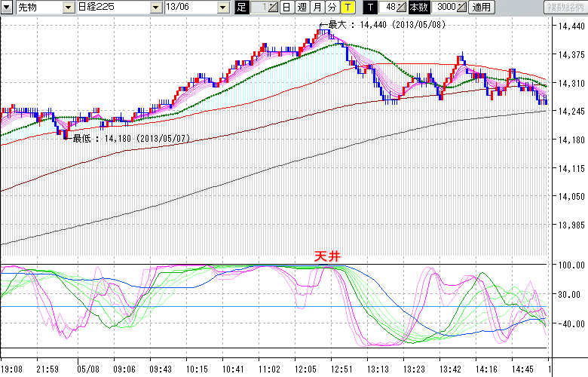The height and width of the screenshot is (377, 588).
Task: Click the 足 bar label
Action: click(x=241, y=8)
